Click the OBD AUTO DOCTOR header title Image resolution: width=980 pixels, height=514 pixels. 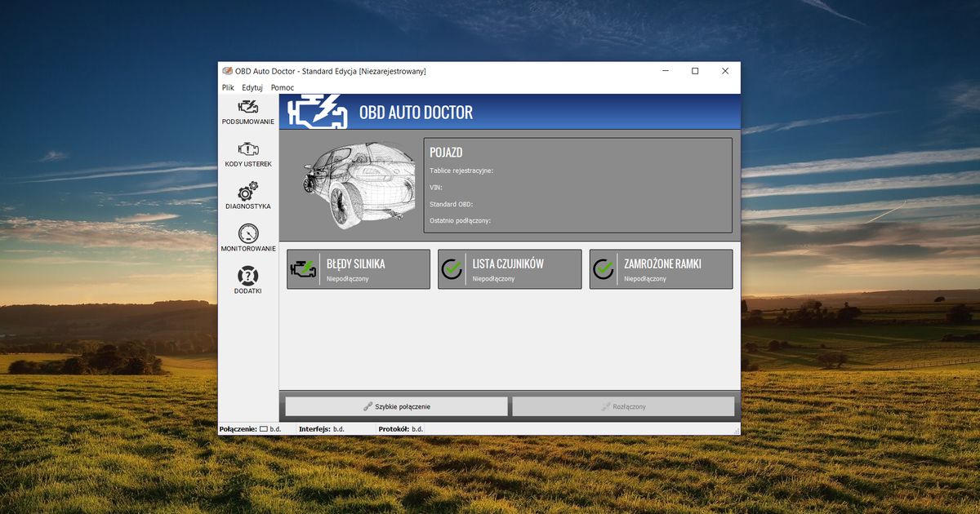(x=416, y=113)
